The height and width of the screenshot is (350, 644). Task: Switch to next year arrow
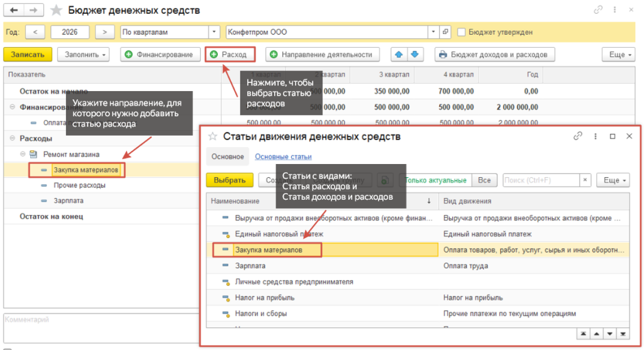tap(105, 32)
